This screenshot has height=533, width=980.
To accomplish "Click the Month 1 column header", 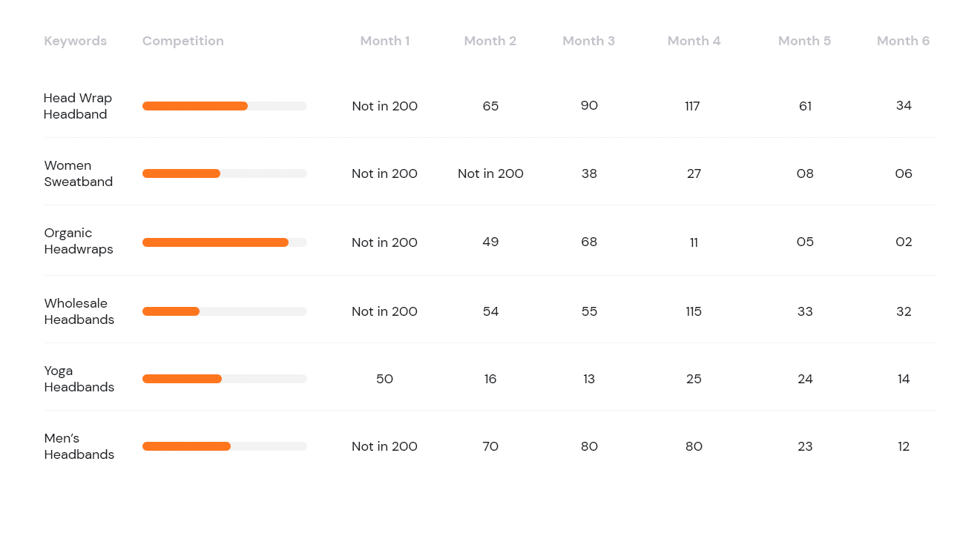I will tap(384, 41).
